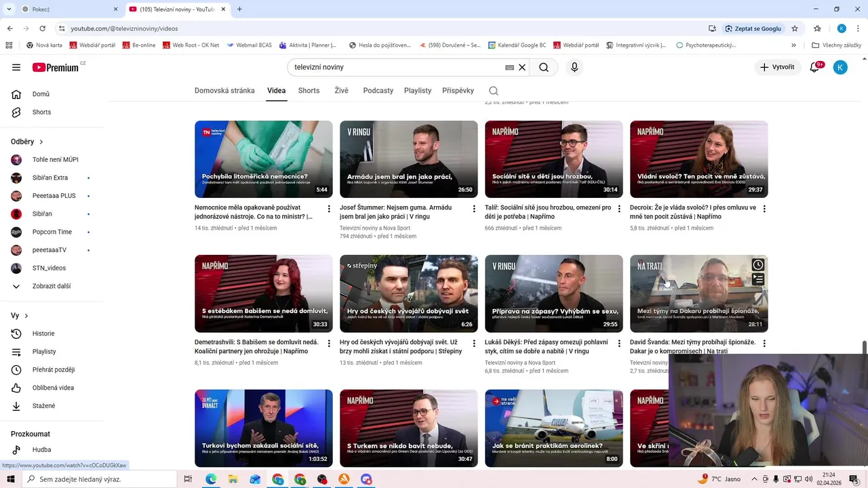The image size is (868, 488).
Task: Open Windows Start menu
Action: pos(10,479)
